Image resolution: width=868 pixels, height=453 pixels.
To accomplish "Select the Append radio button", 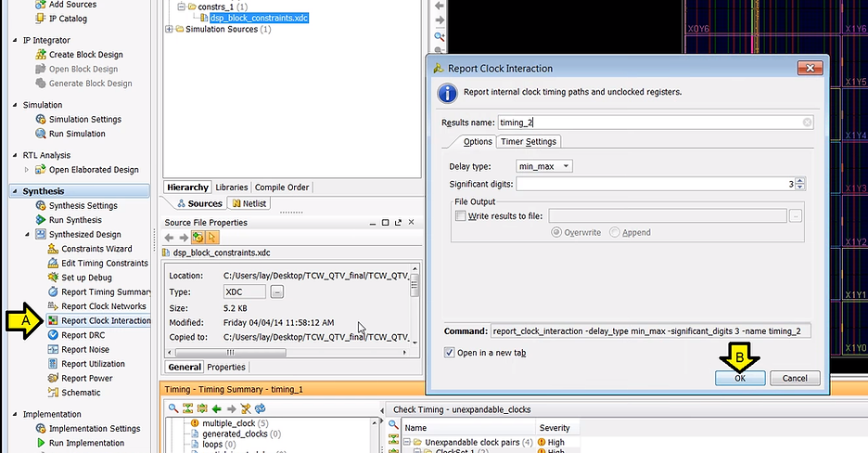I will click(x=615, y=233).
